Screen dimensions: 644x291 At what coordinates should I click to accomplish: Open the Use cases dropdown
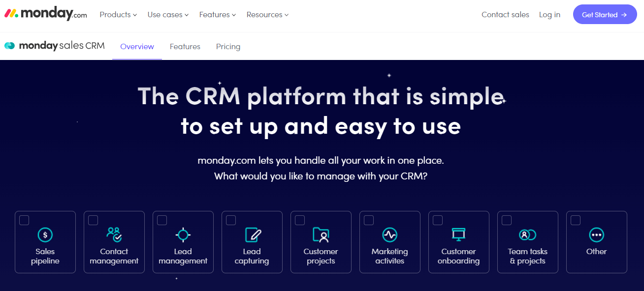[168, 15]
